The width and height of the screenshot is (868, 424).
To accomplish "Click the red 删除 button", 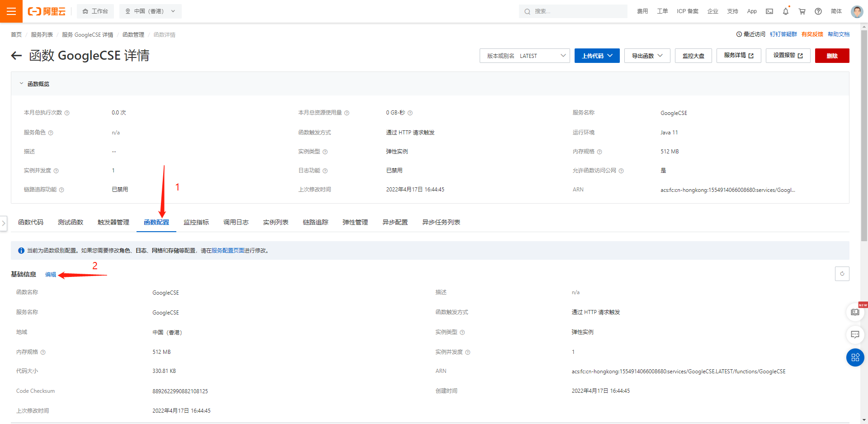I will (x=832, y=56).
